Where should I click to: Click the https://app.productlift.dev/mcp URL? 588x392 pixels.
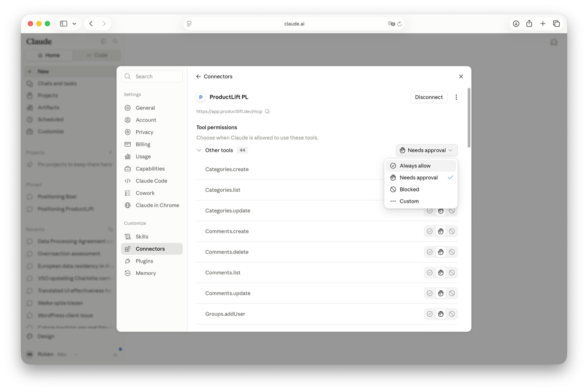(x=229, y=112)
